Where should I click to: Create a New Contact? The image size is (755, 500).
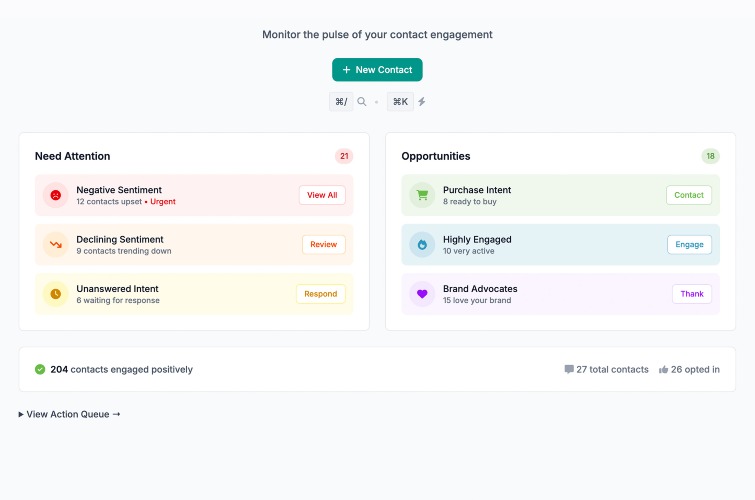pos(377,70)
